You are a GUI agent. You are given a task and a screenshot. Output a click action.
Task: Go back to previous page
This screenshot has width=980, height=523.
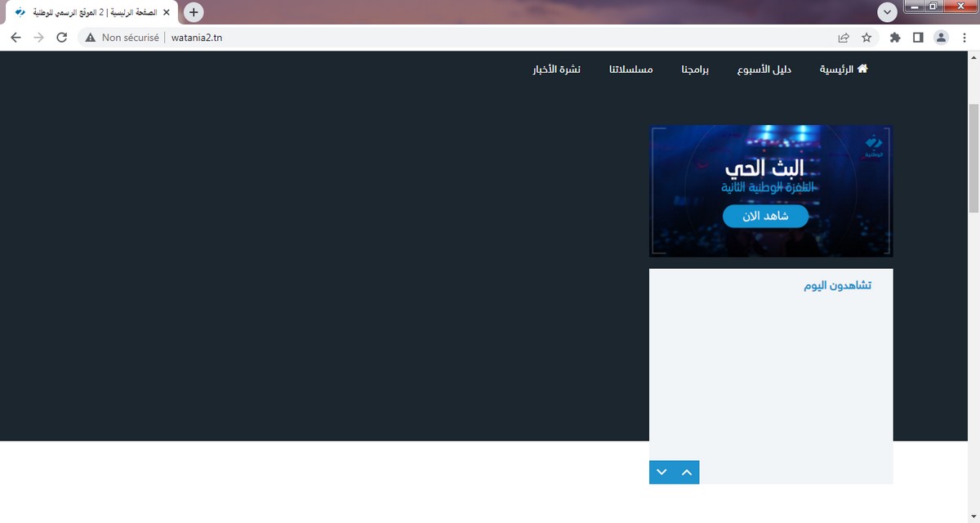tap(16, 38)
